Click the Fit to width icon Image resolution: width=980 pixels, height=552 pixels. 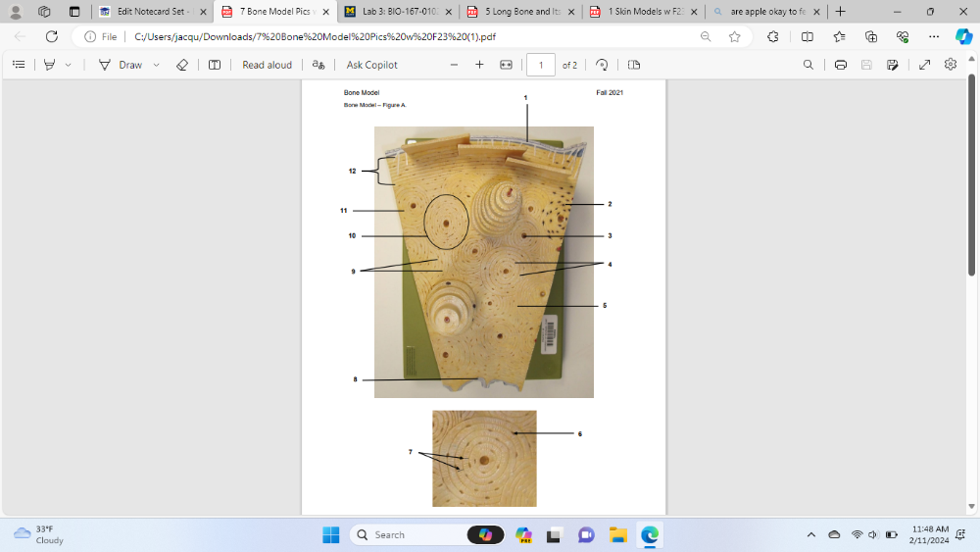[506, 65]
